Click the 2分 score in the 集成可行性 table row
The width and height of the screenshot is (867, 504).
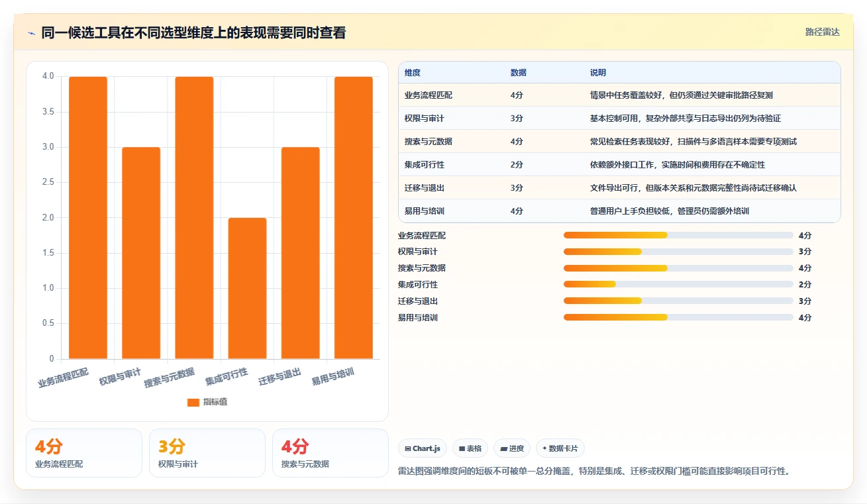[517, 165]
